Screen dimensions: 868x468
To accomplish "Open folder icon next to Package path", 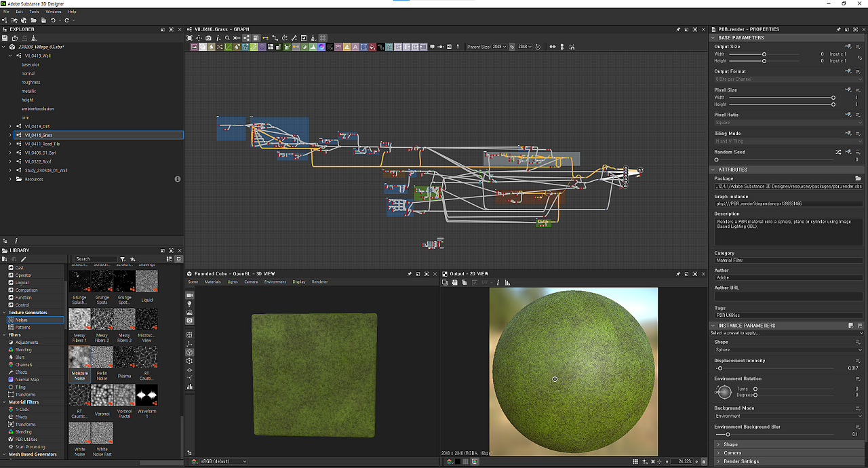I will 858,178.
